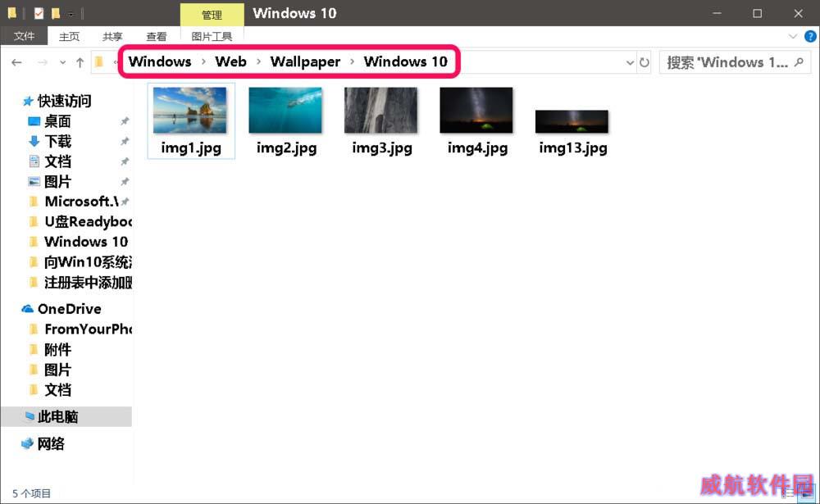Click the New Folder quick access toolbar icon
The image size is (820, 504).
tap(56, 13)
